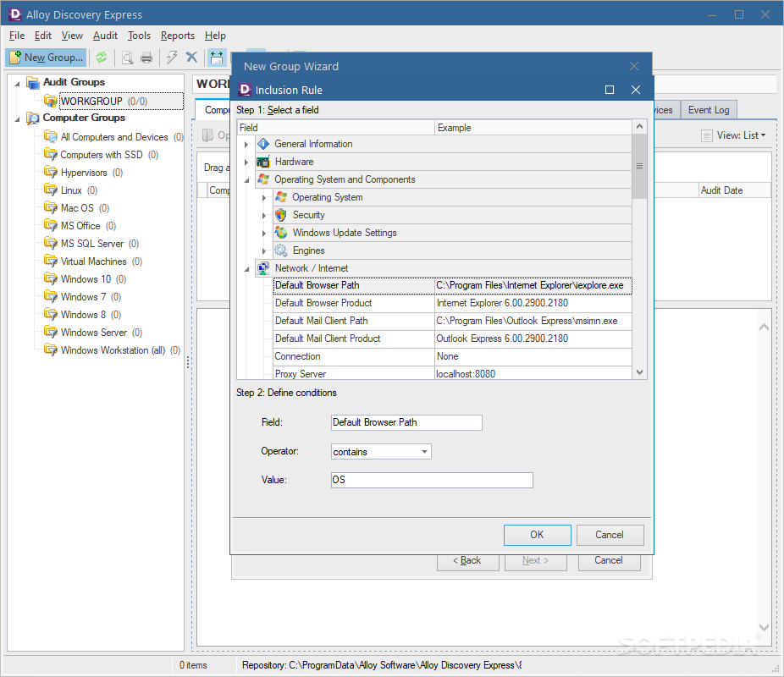The image size is (784, 677).
Task: Click the New Group toolbar button
Action: tap(46, 58)
